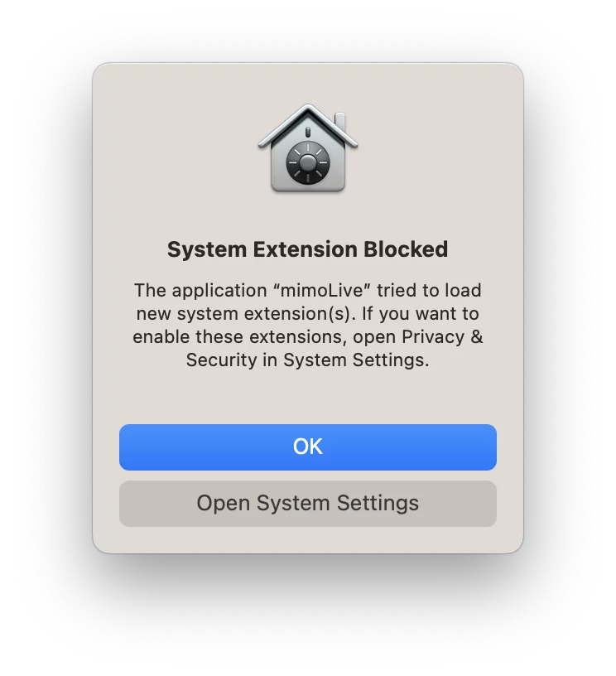Select the gray Open System Settings button

[307, 504]
